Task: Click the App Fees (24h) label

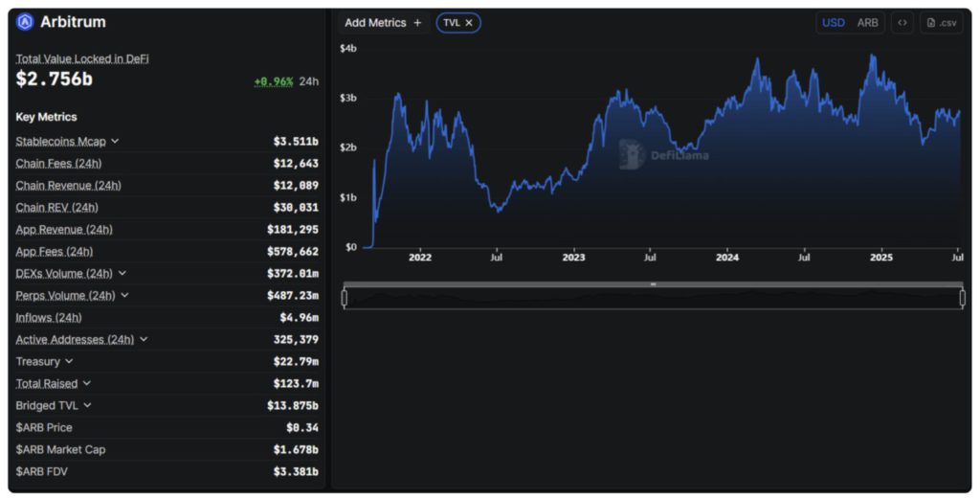Action: pos(55,252)
